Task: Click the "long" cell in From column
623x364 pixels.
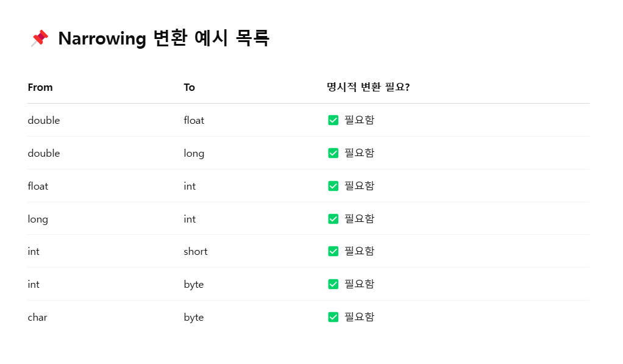Action: pos(38,219)
